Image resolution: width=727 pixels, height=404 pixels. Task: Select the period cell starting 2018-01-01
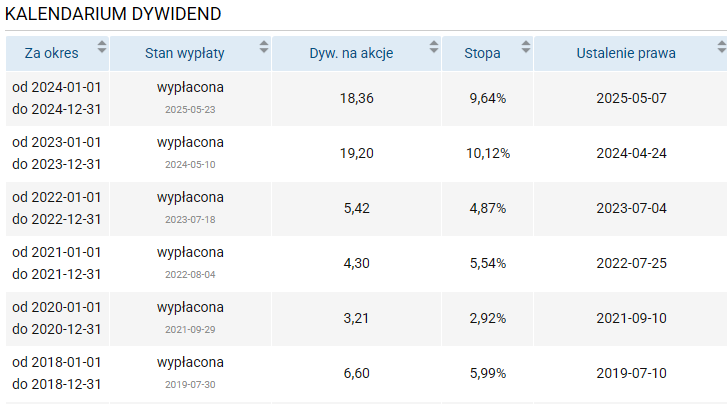57,373
